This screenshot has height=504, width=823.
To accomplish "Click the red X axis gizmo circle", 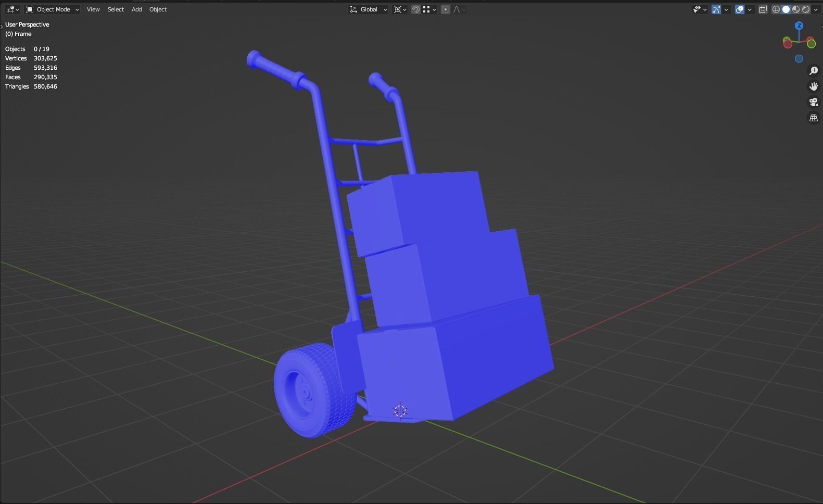I will click(x=788, y=44).
